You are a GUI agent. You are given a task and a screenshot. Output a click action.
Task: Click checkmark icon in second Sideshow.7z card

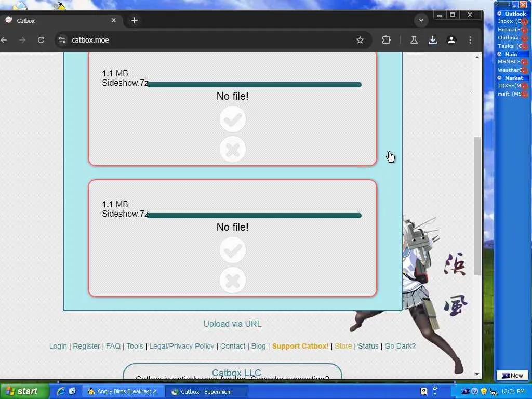(232, 250)
